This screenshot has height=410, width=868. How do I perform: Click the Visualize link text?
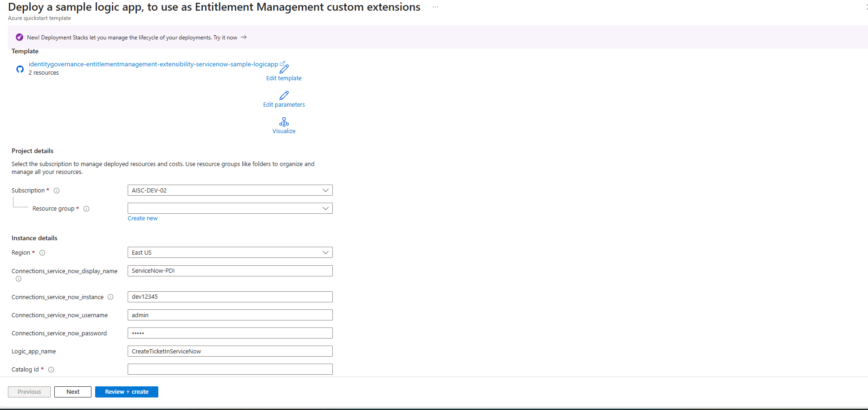(284, 131)
